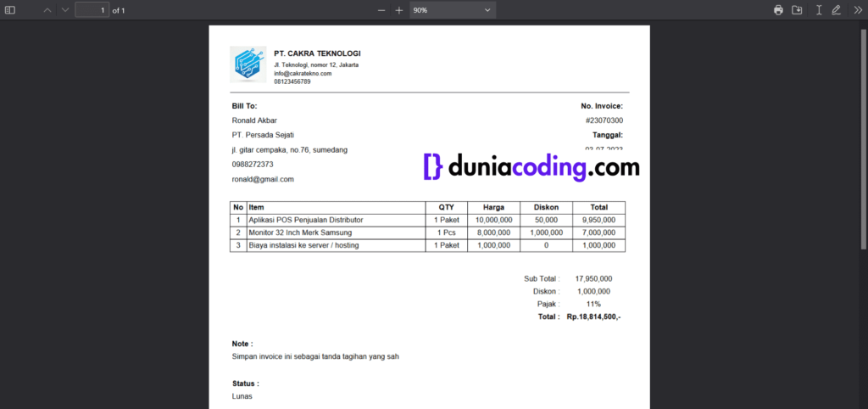Click the Pajak value 11%
The image size is (868, 409).
coord(593,305)
